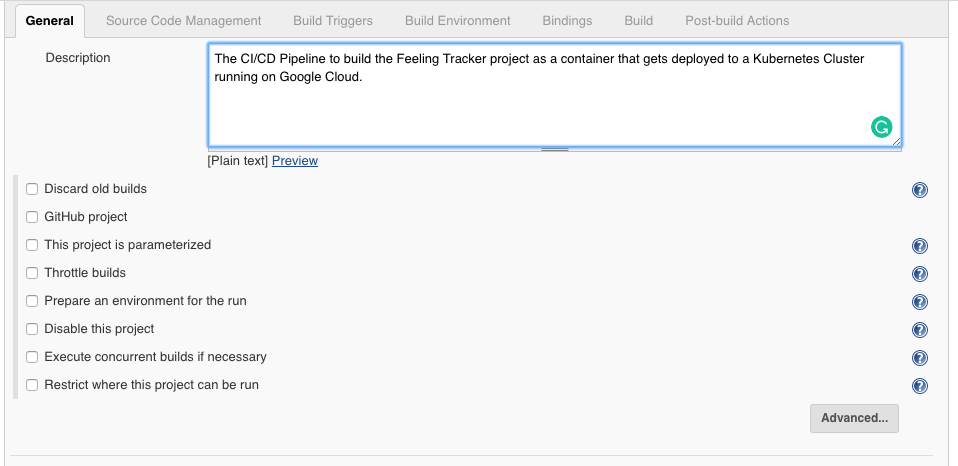958x466 pixels.
Task: Click the Preview link under description
Action: [294, 161]
